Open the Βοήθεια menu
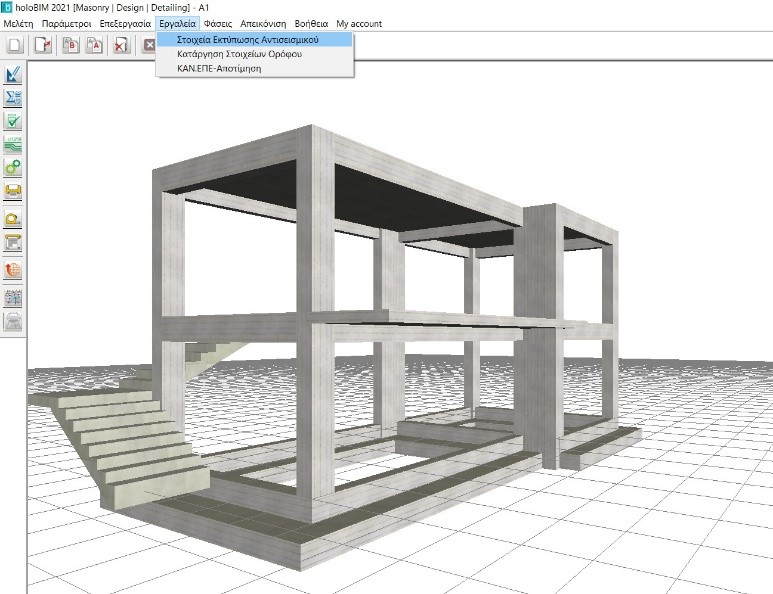This screenshot has width=773, height=594. pyautogui.click(x=311, y=24)
